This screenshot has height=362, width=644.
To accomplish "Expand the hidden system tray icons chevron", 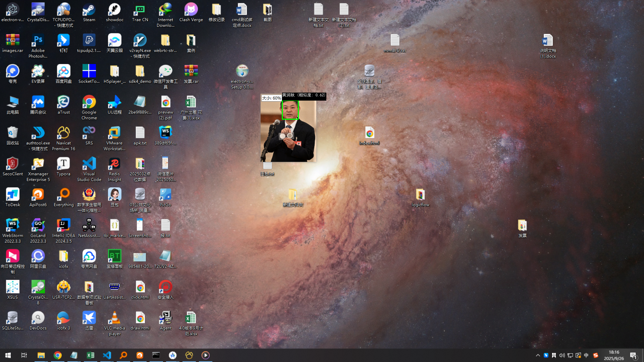I will pyautogui.click(x=538, y=355).
